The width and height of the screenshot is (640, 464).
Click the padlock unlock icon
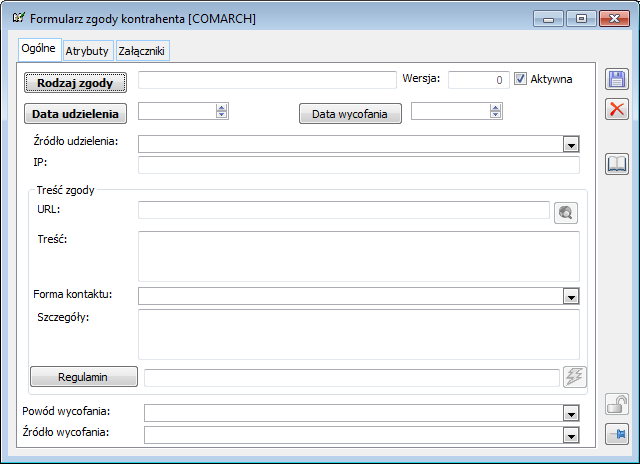(x=616, y=404)
